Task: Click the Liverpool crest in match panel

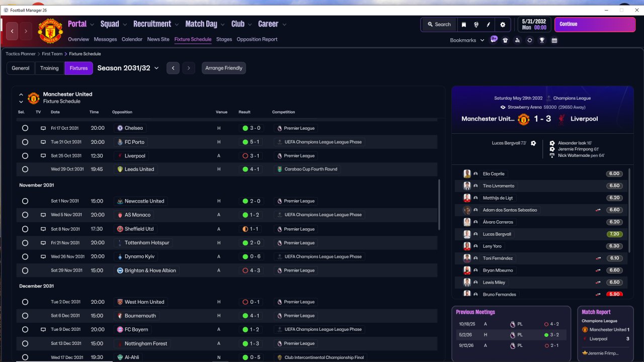Action: point(560,119)
